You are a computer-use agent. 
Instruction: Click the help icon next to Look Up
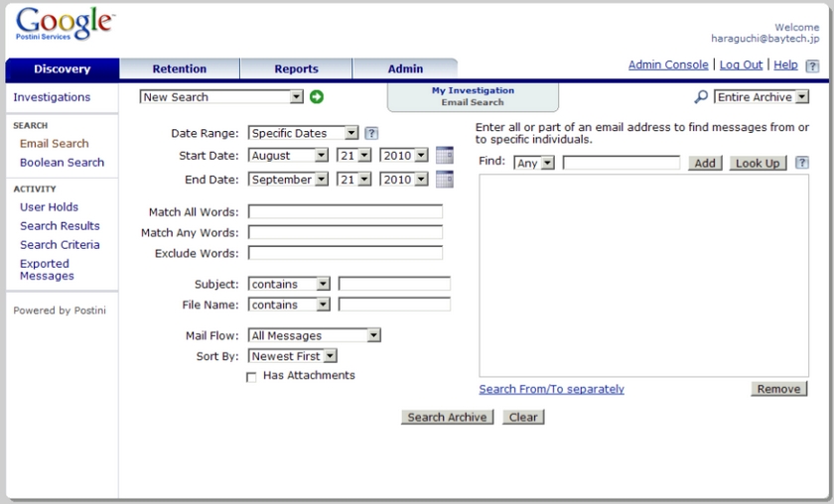(802, 163)
